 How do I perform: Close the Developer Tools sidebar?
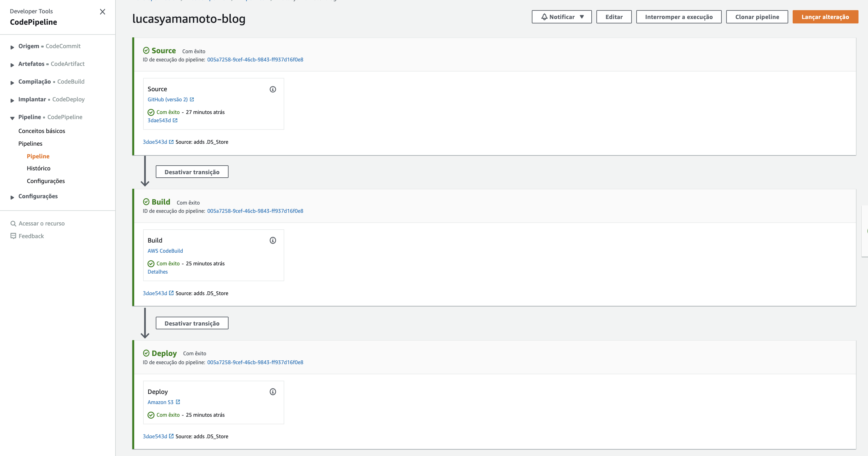[x=103, y=12]
